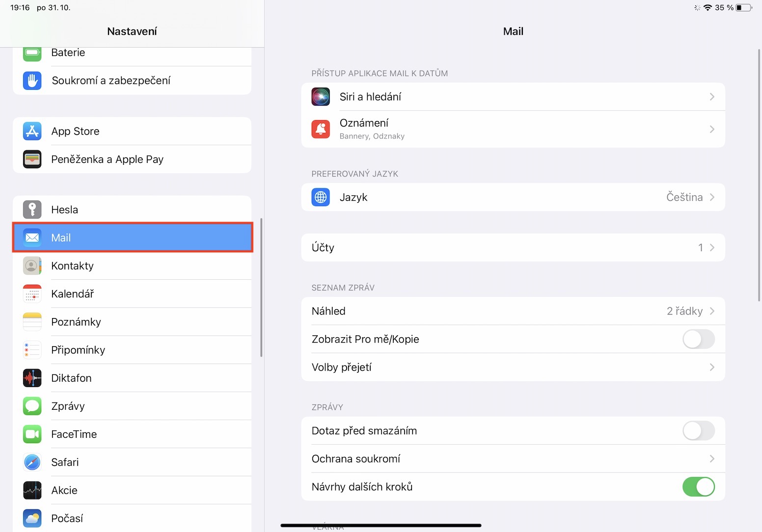Expand Náhled 2 řádky chevron
Screen dimensions: 762x532
(712, 311)
